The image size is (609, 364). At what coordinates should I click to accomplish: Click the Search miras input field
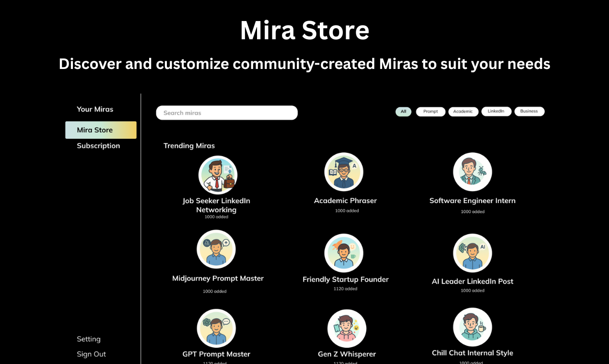pos(226,113)
